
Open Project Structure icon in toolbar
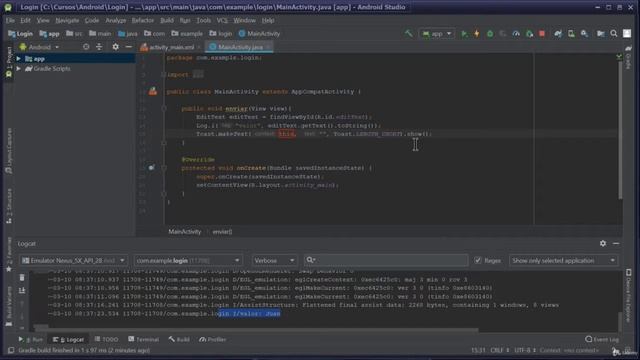pos(600,34)
